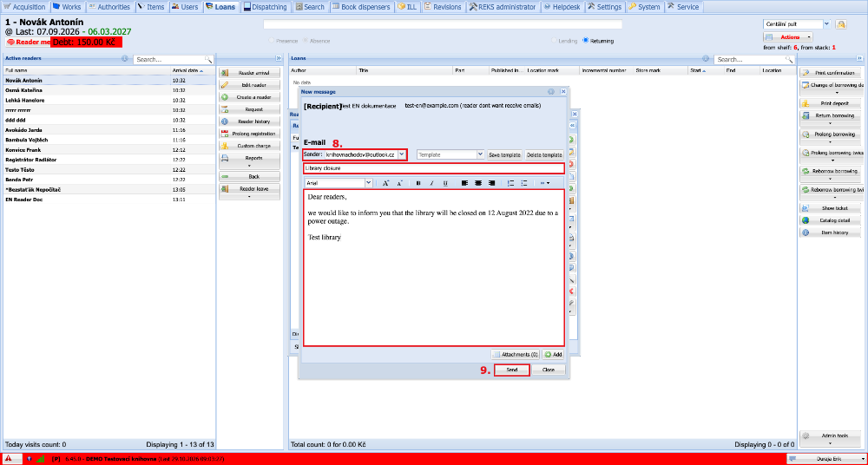The image size is (868, 465).
Task: Click the Delete template button
Action: click(545, 155)
